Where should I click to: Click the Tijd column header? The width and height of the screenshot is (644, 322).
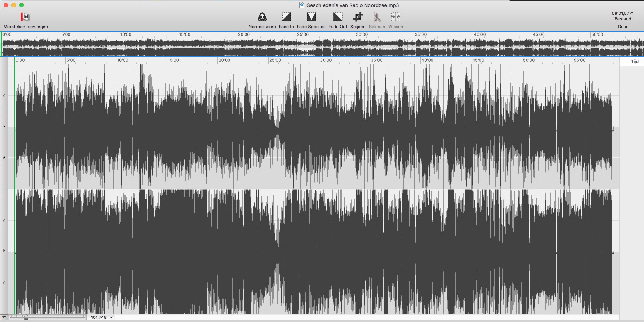pos(635,61)
